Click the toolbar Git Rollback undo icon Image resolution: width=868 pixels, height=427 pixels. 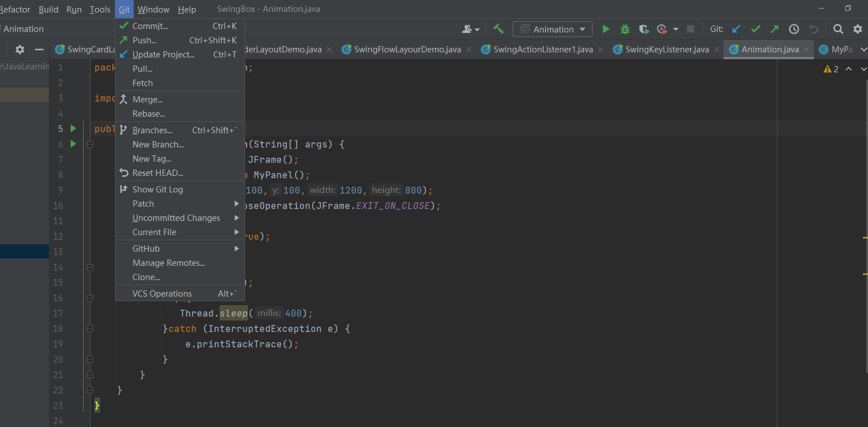814,29
